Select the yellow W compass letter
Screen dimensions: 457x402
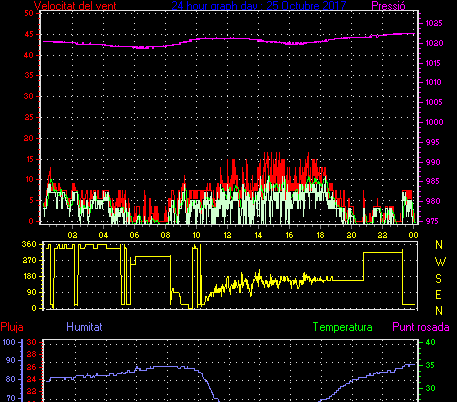440,262
